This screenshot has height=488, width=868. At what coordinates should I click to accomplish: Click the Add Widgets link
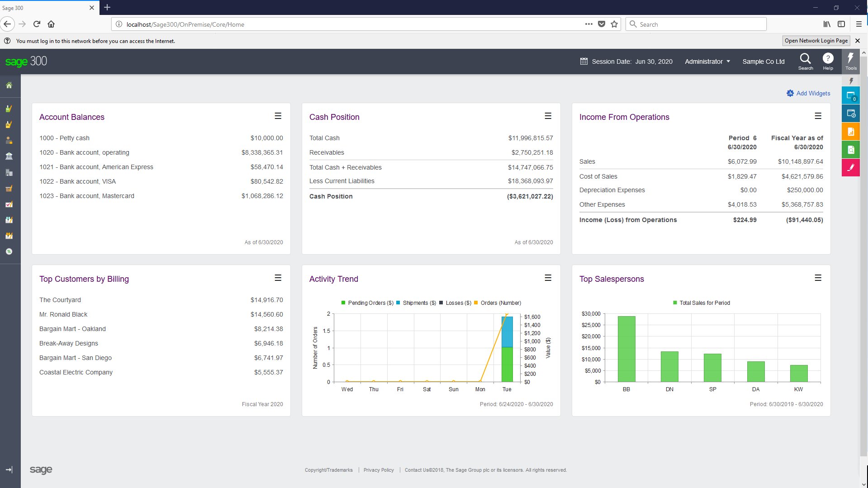[x=813, y=93]
